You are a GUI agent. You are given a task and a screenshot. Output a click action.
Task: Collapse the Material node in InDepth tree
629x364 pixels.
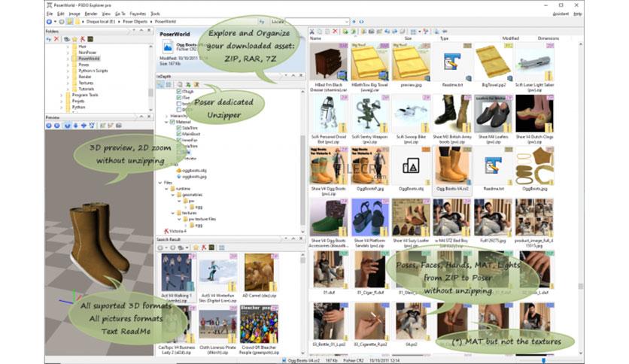click(x=166, y=122)
